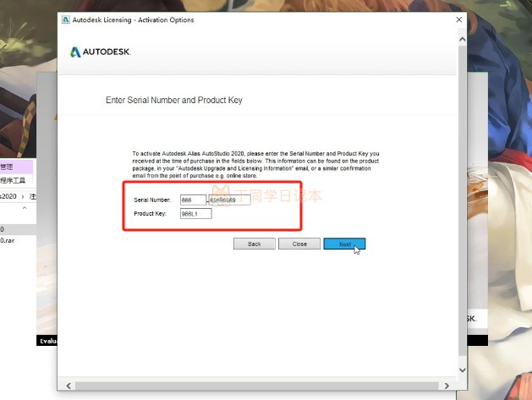532x400 pixels.
Task: Focus the first Serial Number field
Action: pyautogui.click(x=193, y=200)
